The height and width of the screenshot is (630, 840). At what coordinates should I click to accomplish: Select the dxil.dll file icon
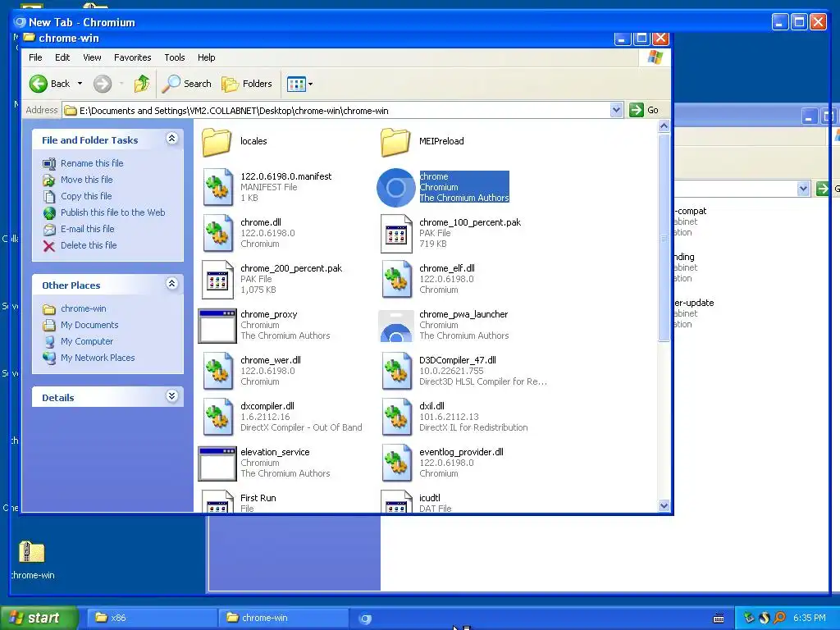pyautogui.click(x=396, y=418)
